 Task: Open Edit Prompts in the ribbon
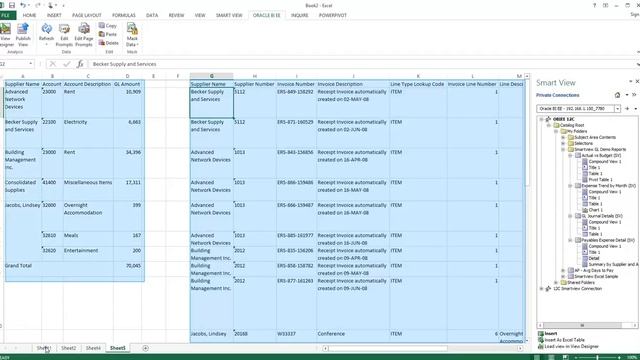click(x=64, y=34)
